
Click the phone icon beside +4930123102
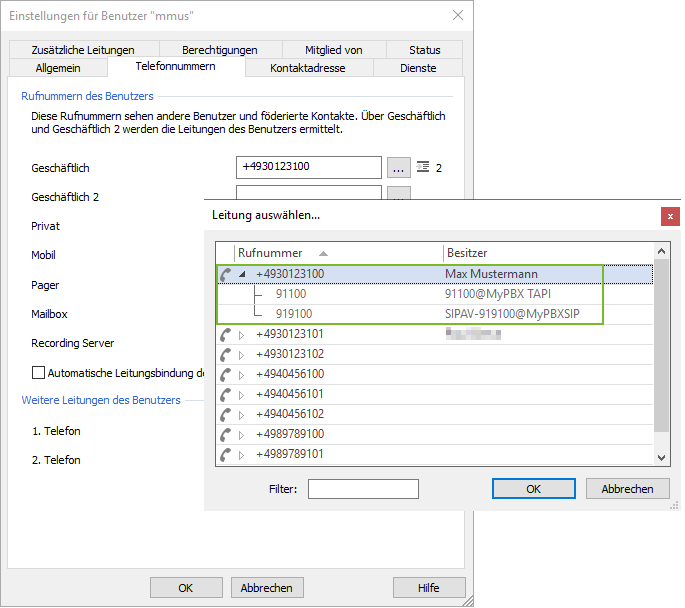(226, 354)
